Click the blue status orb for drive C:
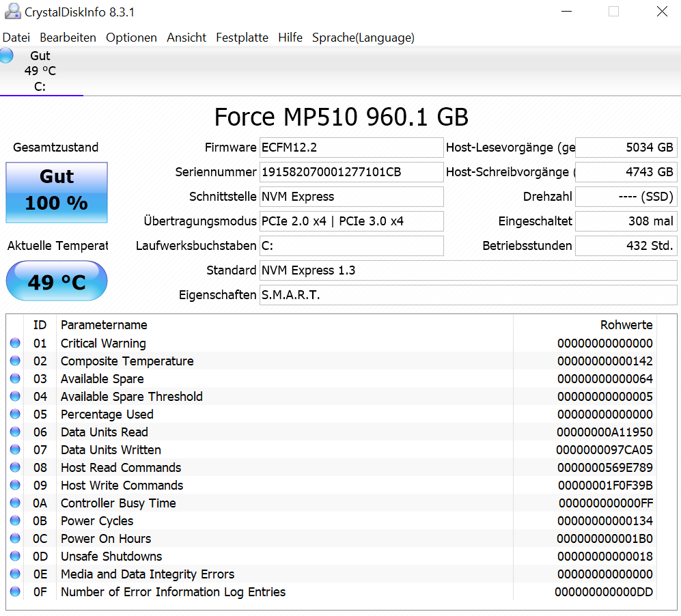Image resolution: width=681 pixels, height=616 pixels. pos(6,56)
